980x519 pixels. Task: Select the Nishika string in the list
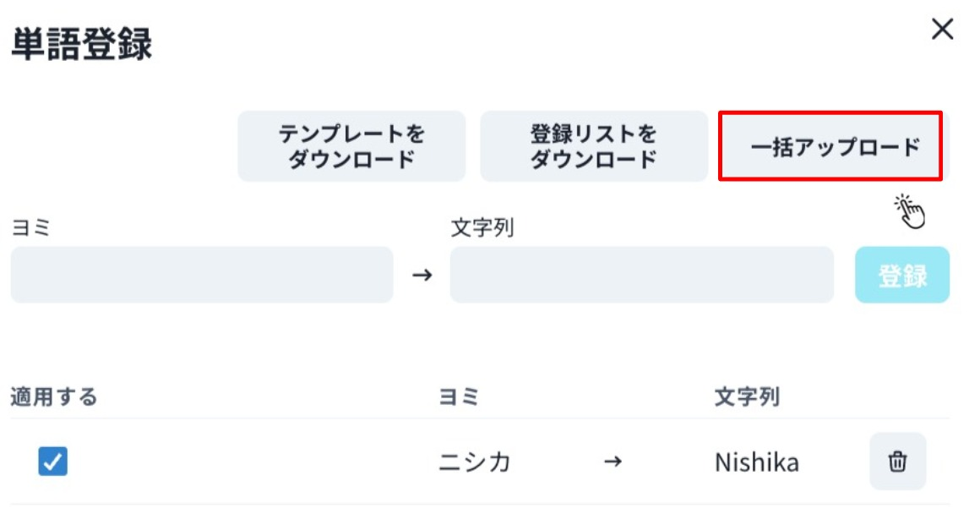pos(757,462)
